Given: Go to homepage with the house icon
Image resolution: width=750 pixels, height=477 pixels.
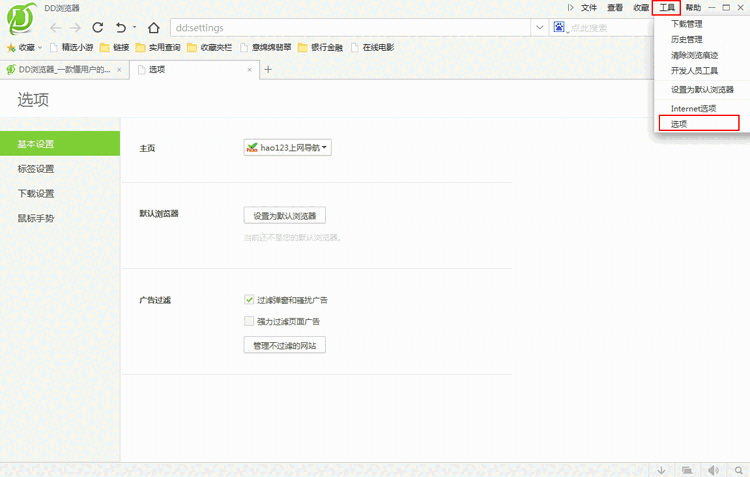Looking at the screenshot, I should (x=154, y=28).
